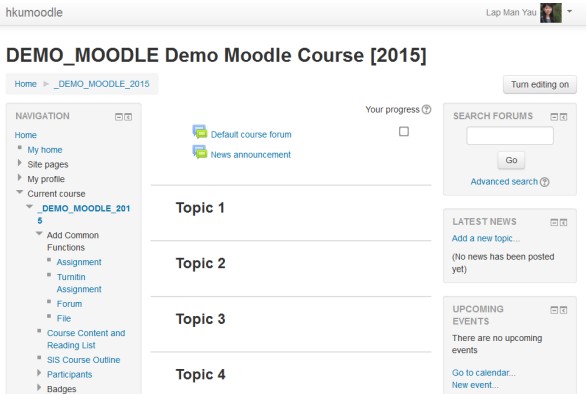Hide the Navigation block with its minus icon

(119, 117)
